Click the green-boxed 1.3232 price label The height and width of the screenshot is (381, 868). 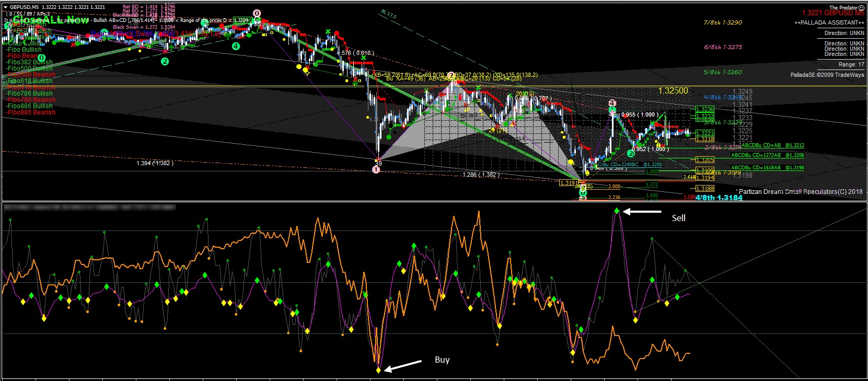point(705,117)
